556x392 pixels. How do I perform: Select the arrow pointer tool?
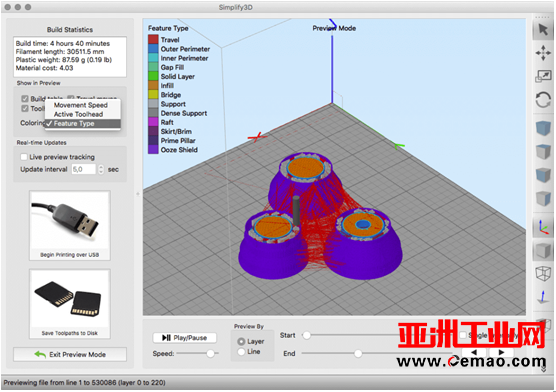click(x=543, y=29)
